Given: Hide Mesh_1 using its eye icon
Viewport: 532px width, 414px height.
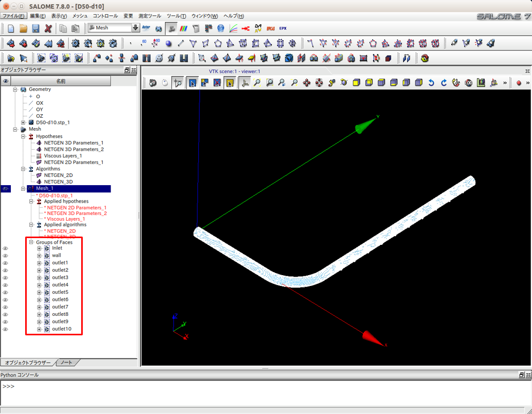Looking at the screenshot, I should point(6,189).
